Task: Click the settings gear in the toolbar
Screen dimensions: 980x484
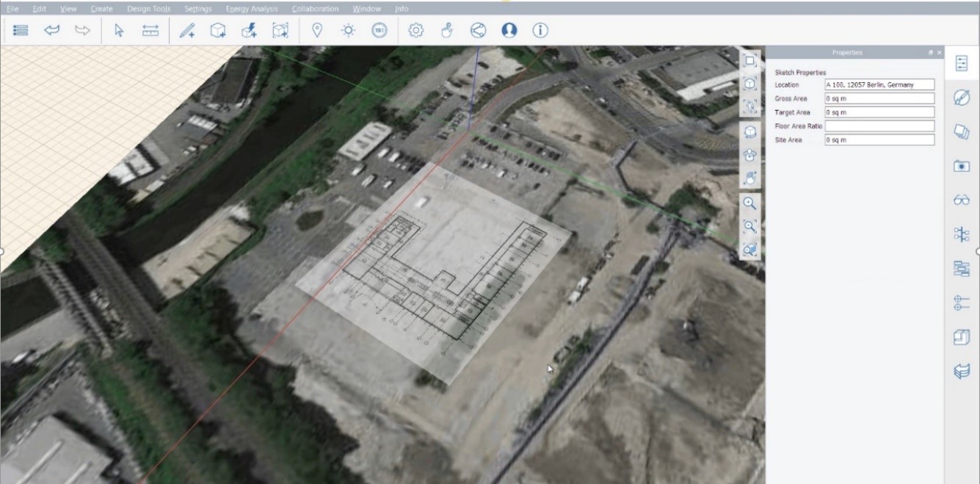Action: coord(415,30)
